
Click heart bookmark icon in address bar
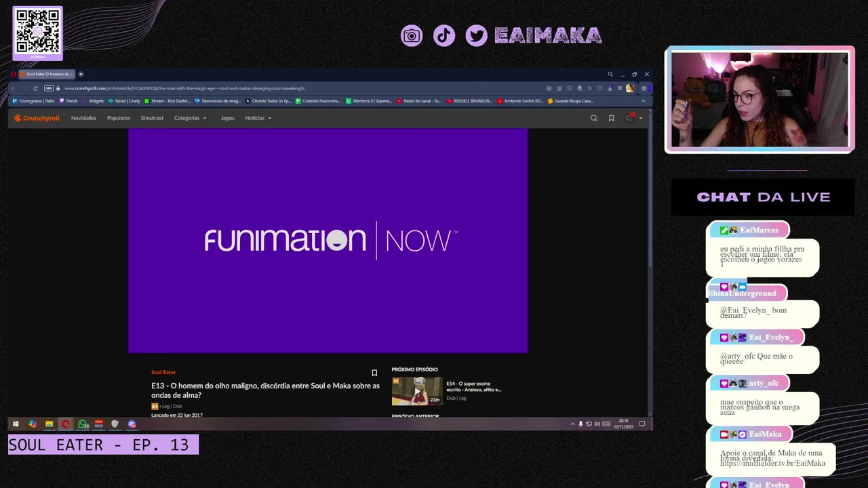(599, 88)
